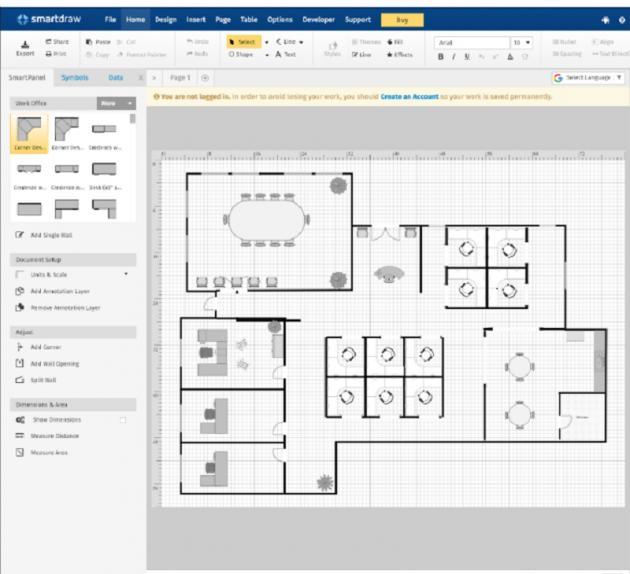Screen dimensions: 630x574
Task: Click the Export icon in the toolbar
Action: [x=22, y=48]
